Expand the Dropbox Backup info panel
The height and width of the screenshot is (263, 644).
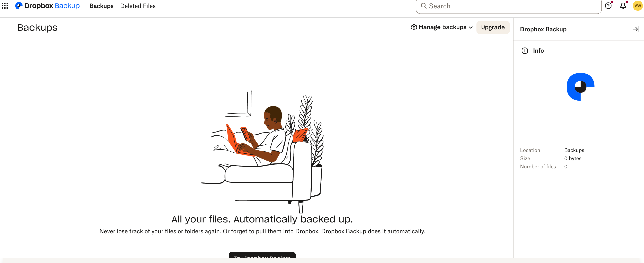(x=636, y=29)
